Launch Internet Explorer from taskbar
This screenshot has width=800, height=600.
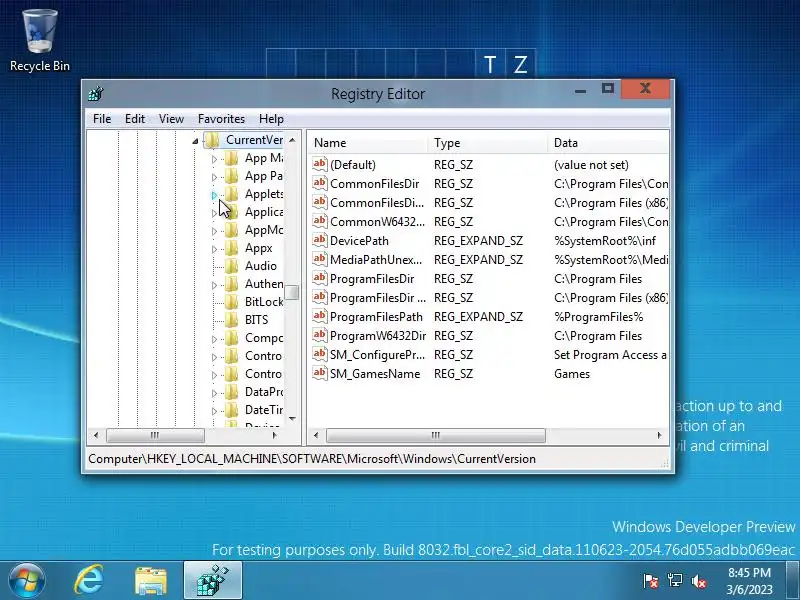[89, 581]
